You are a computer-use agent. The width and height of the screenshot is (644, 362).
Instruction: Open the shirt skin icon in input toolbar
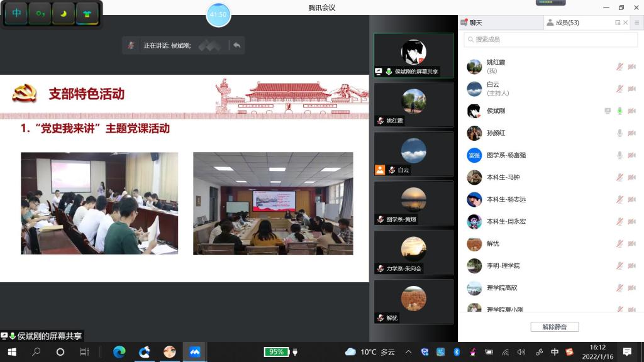pyautogui.click(x=87, y=13)
